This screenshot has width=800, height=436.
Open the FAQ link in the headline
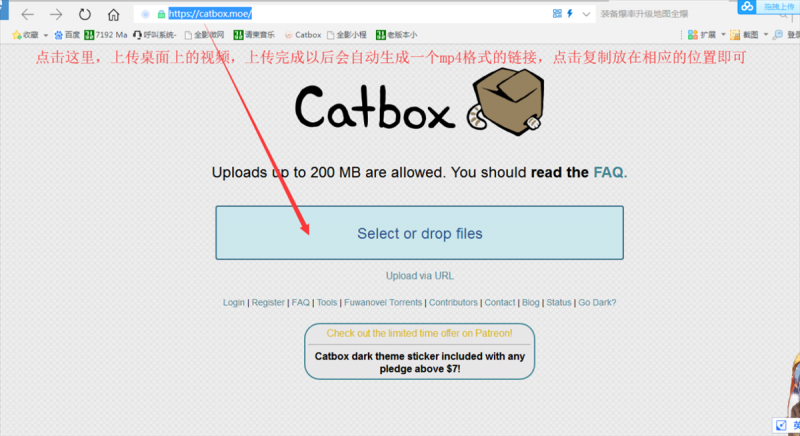608,172
